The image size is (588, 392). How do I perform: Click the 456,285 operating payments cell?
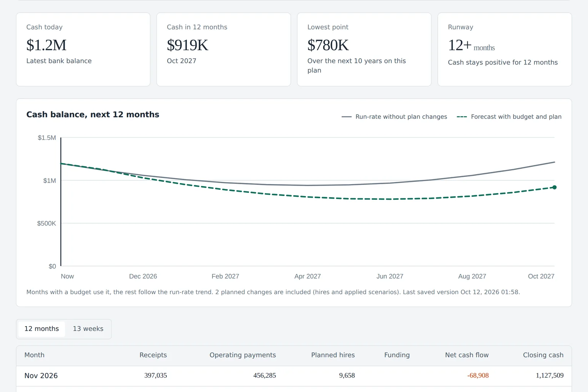coord(265,376)
